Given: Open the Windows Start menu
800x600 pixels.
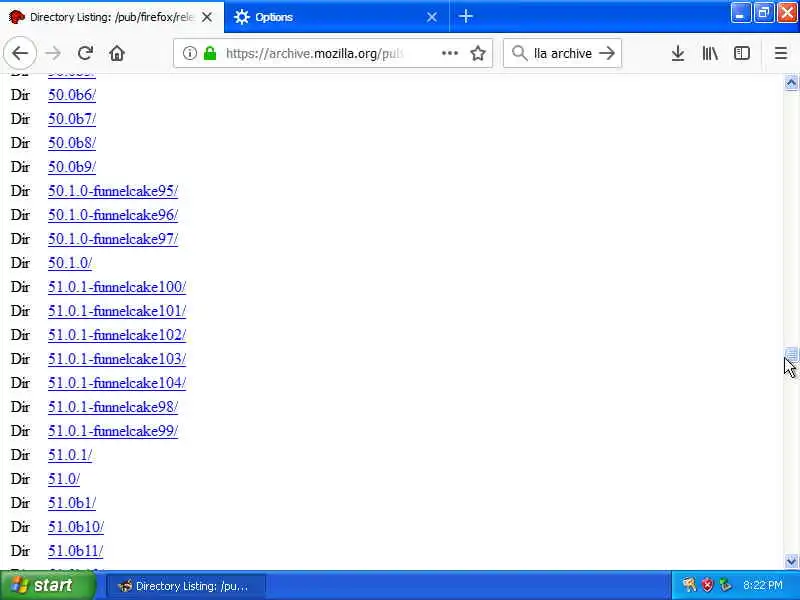Looking at the screenshot, I should click(x=48, y=585).
